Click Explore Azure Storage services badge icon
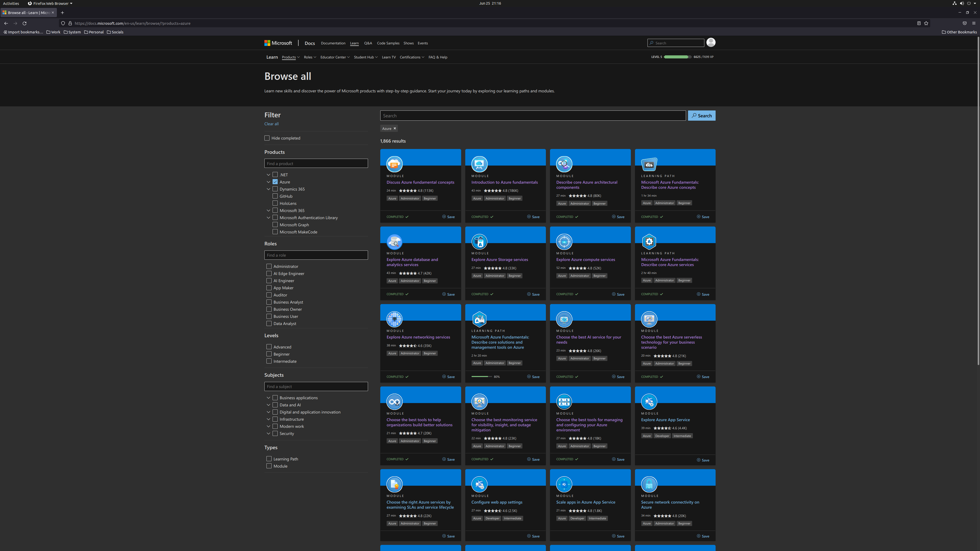Image resolution: width=980 pixels, height=551 pixels. click(479, 242)
